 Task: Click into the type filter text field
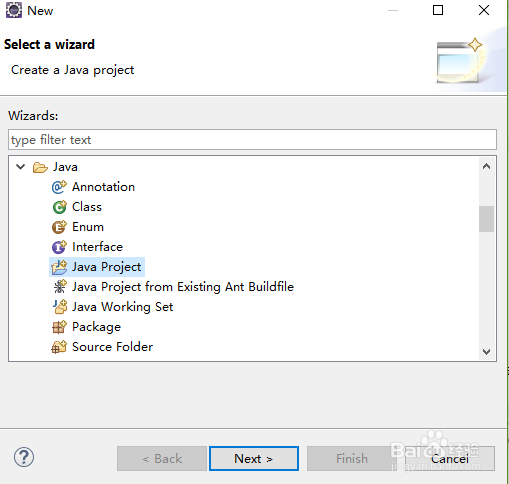coord(252,140)
